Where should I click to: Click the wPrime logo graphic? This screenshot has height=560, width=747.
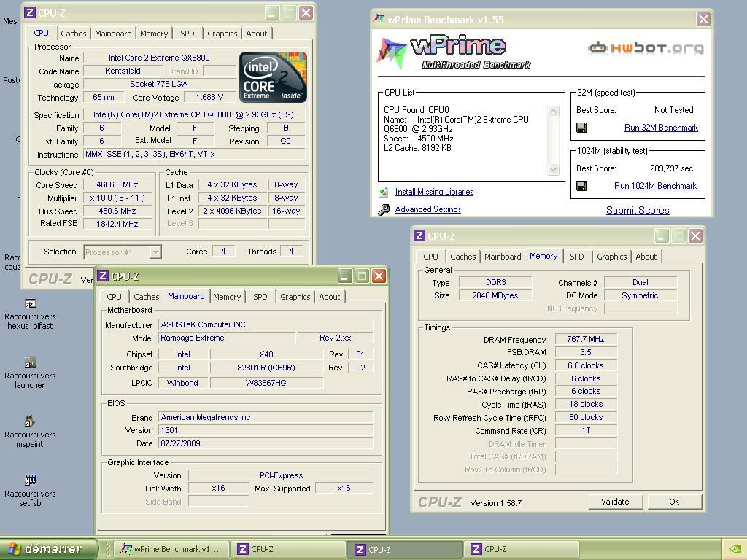click(452, 52)
